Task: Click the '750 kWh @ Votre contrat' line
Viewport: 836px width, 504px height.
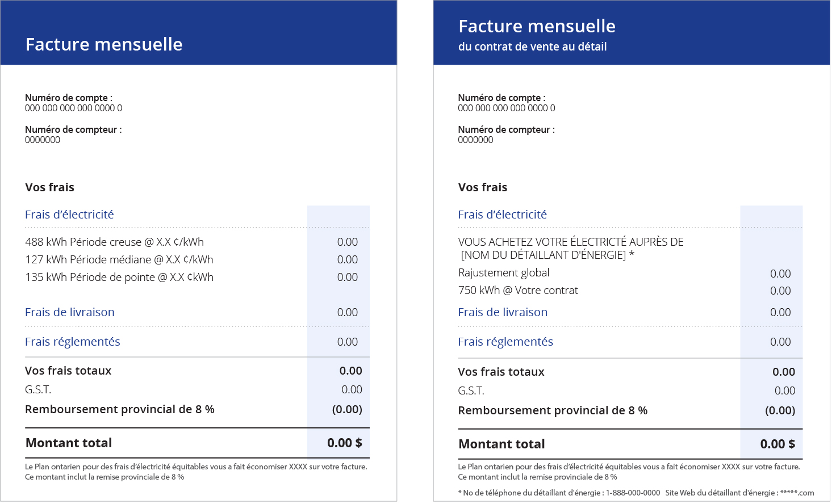Action: coord(518,290)
